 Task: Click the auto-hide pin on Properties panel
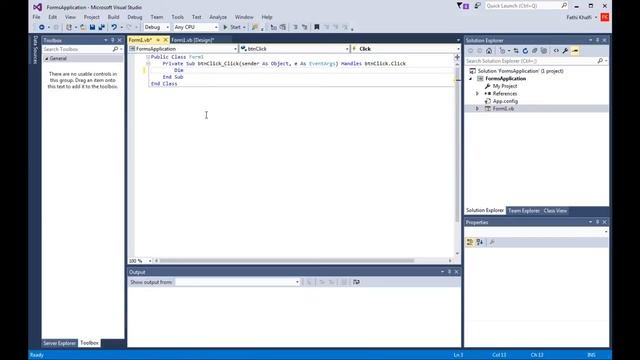(x=598, y=222)
